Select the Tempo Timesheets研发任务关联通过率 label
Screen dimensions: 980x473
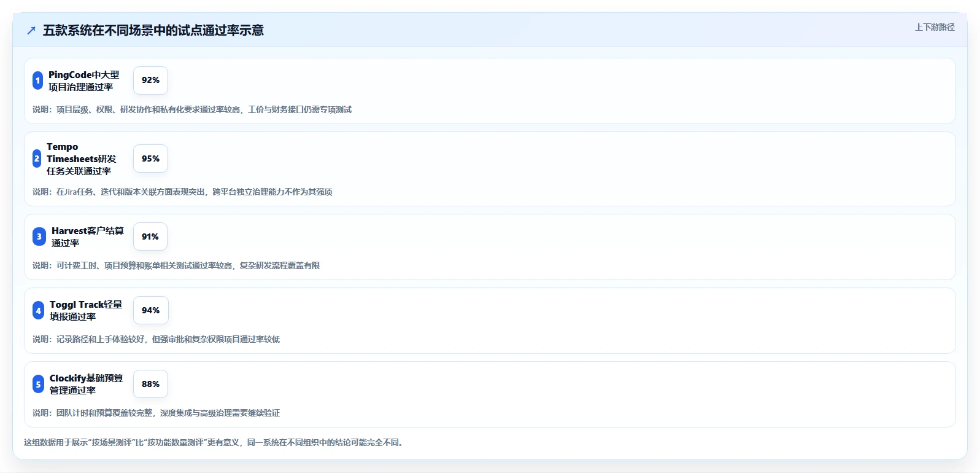point(82,158)
